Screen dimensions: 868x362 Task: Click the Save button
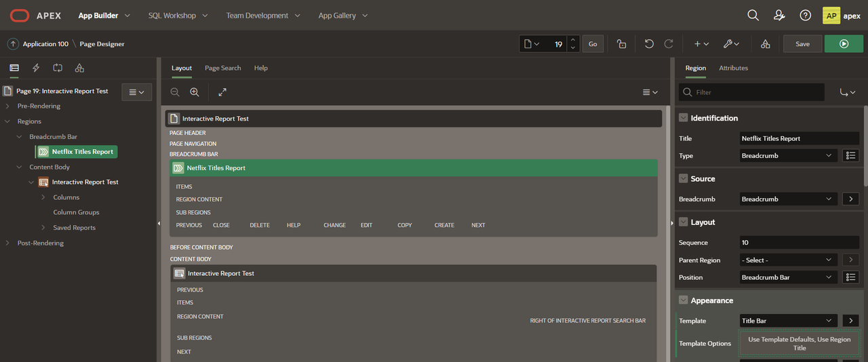click(x=802, y=43)
